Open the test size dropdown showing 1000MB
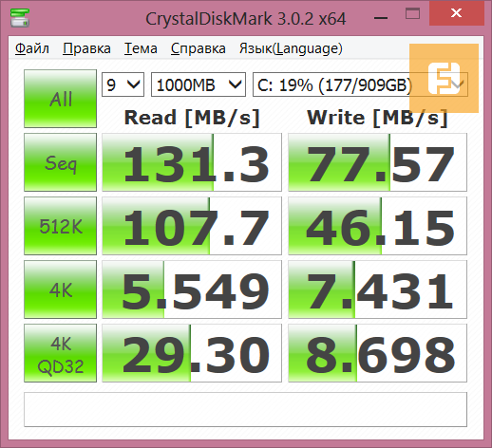492x448 pixels. [x=199, y=84]
